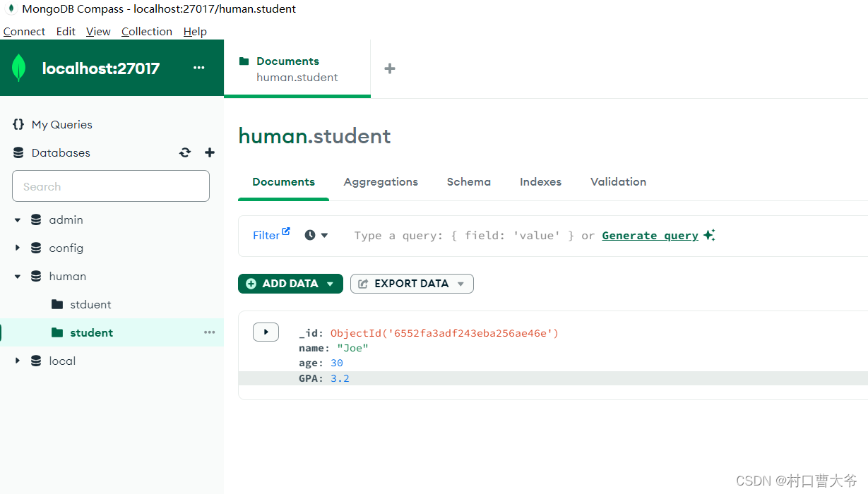Expand the admin database
Screen dimensions: 868x494
click(x=17, y=219)
